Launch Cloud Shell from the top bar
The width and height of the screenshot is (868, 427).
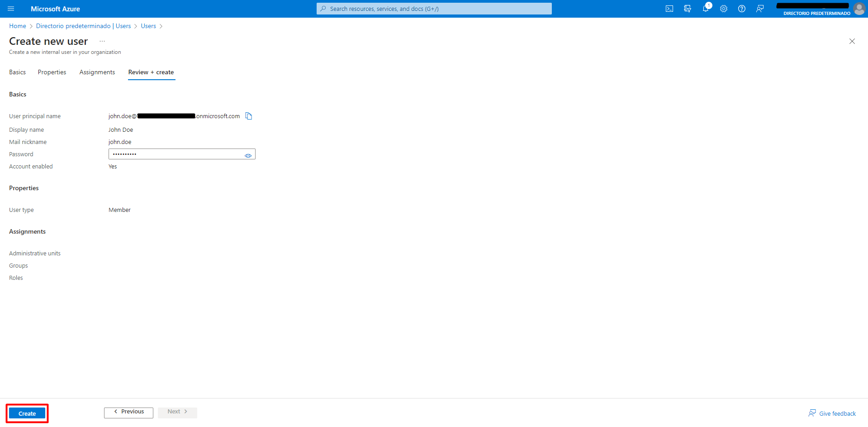(x=669, y=9)
